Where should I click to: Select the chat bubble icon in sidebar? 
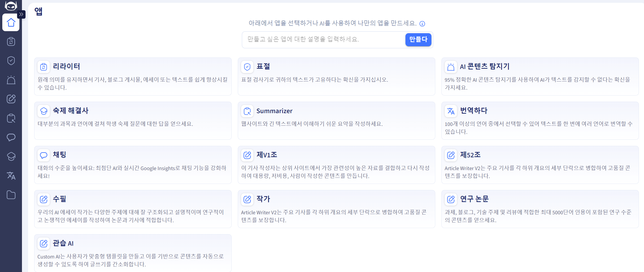tap(11, 137)
